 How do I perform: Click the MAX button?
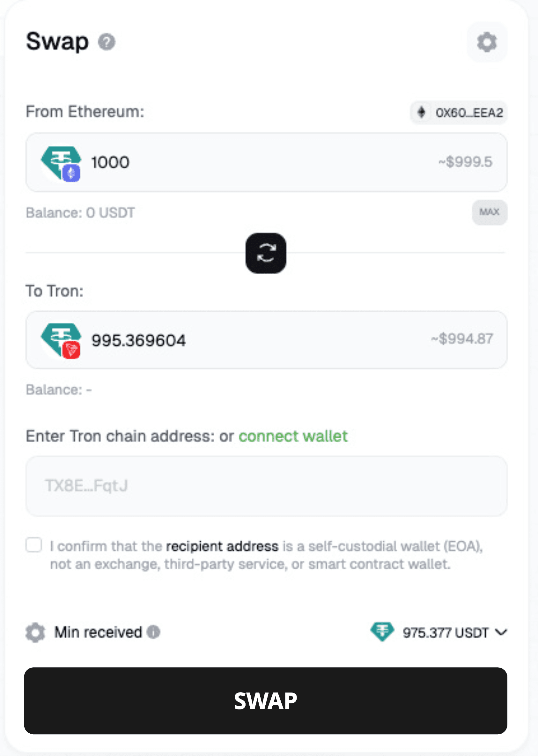(489, 212)
